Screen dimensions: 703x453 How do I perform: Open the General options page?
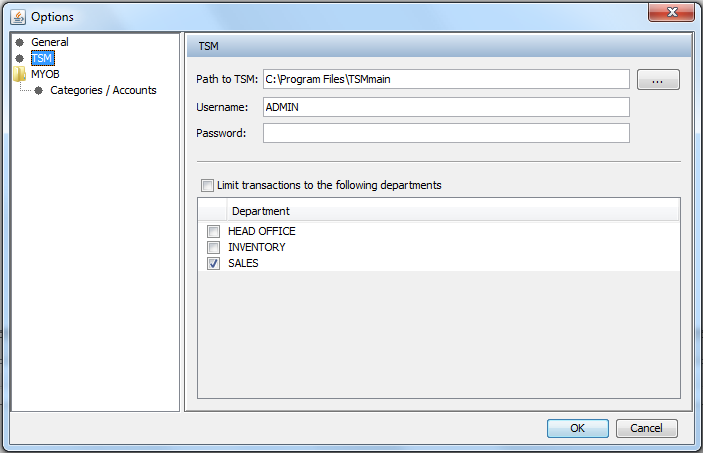pyautogui.click(x=50, y=43)
